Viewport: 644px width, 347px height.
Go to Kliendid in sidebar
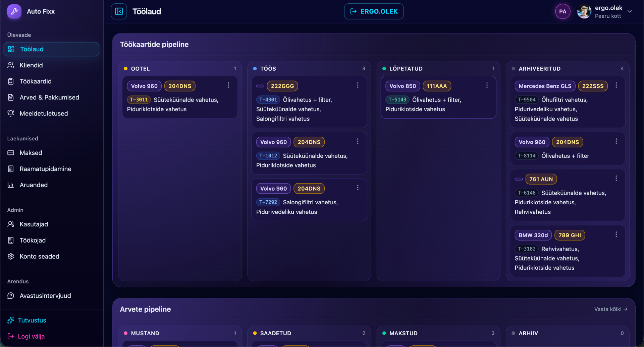(51, 65)
